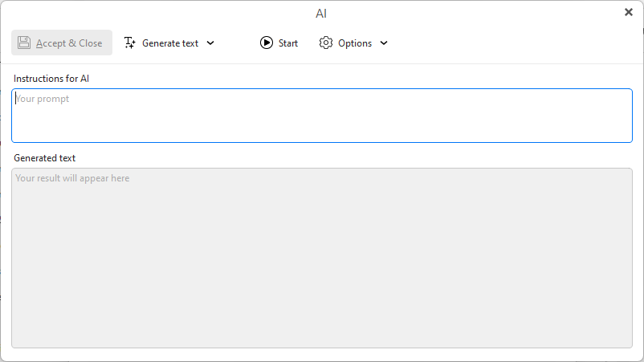
Task: Click the Generate text sparkle icon
Action: (130, 43)
